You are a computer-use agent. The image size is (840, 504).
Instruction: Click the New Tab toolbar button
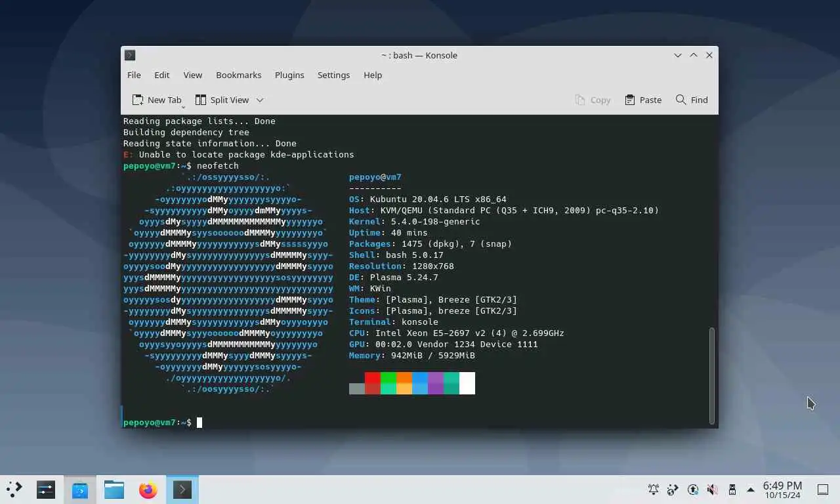[x=157, y=100]
